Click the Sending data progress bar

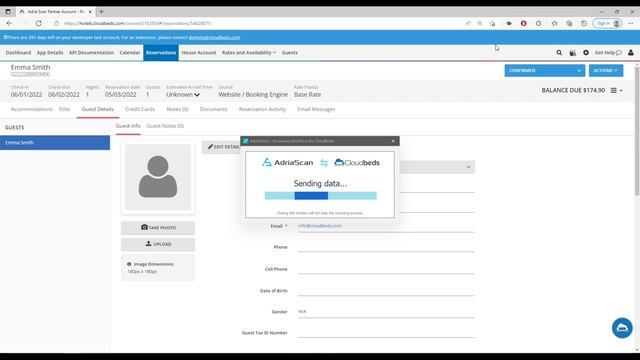[x=320, y=196]
